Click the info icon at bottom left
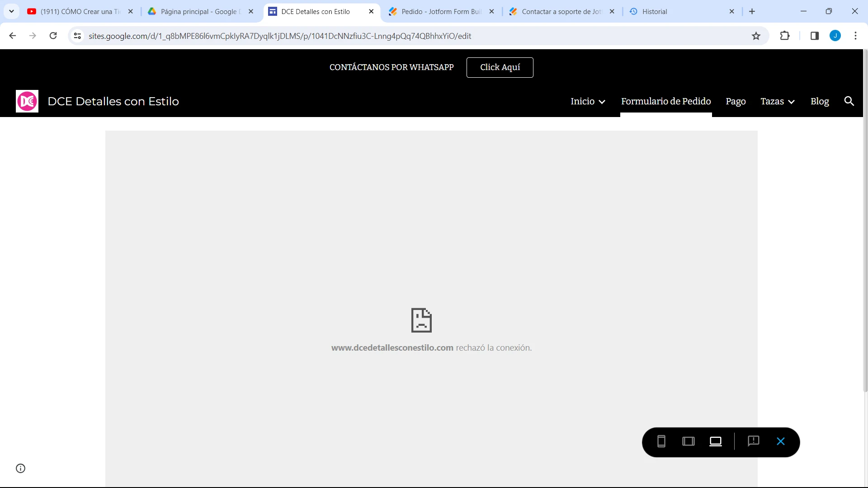 click(20, 468)
